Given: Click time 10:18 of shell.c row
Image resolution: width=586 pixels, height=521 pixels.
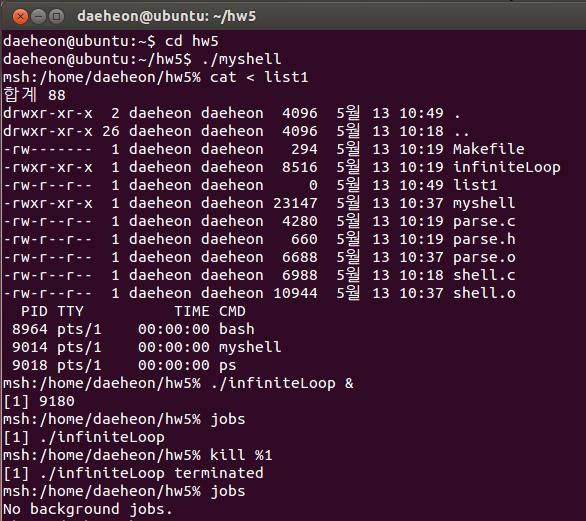Looking at the screenshot, I should tap(422, 275).
